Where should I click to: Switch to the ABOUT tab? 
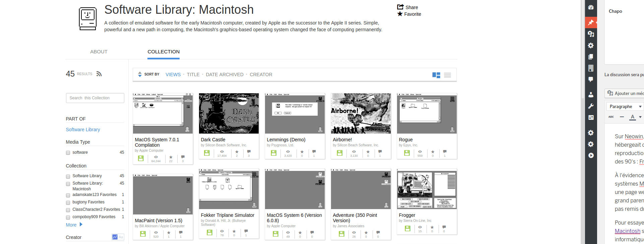99,52
